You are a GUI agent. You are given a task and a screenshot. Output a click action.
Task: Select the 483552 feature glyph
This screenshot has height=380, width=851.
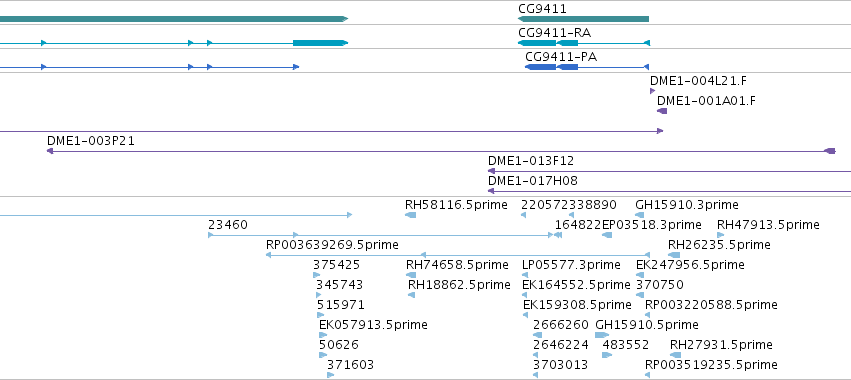pyautogui.click(x=607, y=355)
